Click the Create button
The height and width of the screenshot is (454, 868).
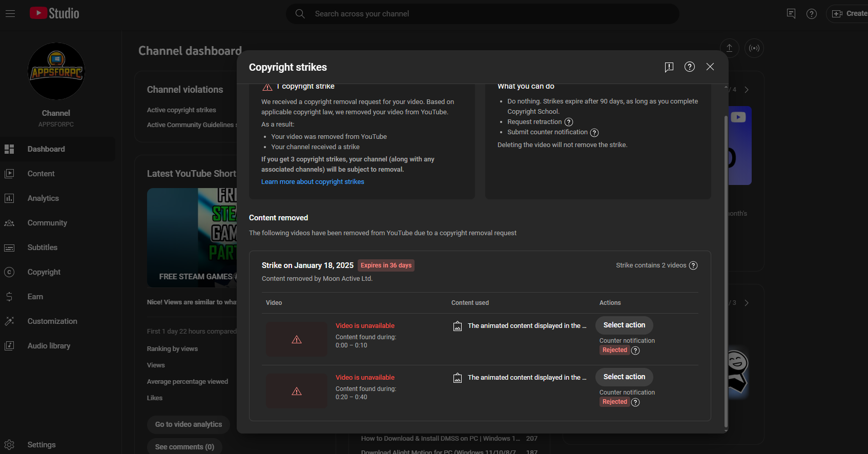point(848,14)
